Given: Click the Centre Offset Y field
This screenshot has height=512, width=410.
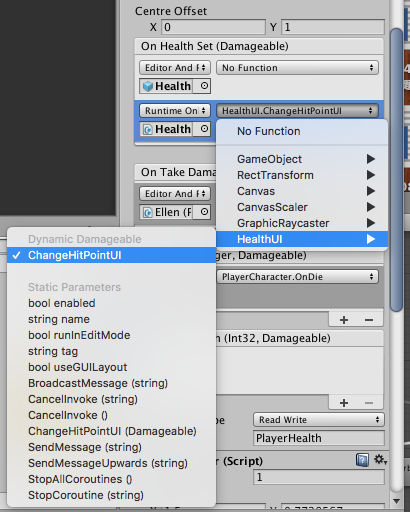Looking at the screenshot, I should (x=333, y=27).
